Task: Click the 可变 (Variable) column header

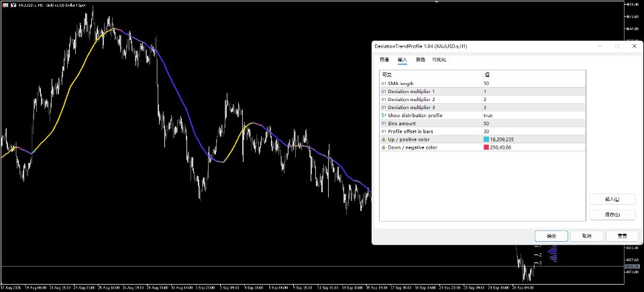Action: point(431,75)
